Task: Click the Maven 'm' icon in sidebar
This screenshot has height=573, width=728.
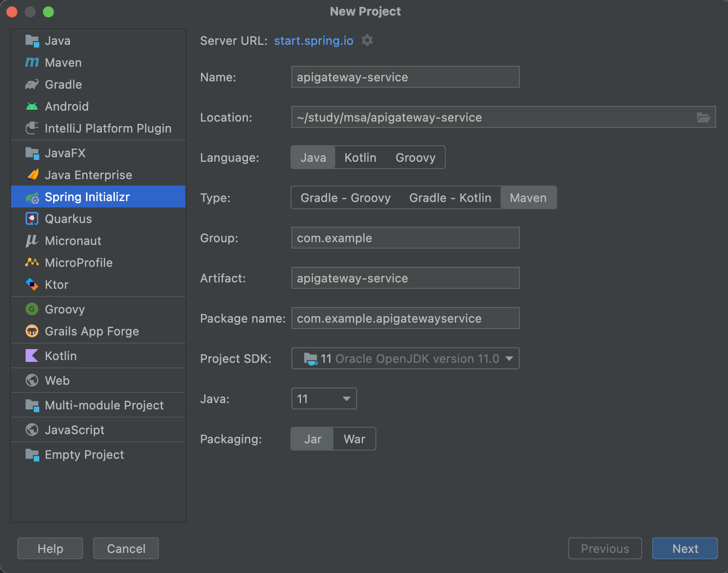Action: [x=32, y=63]
